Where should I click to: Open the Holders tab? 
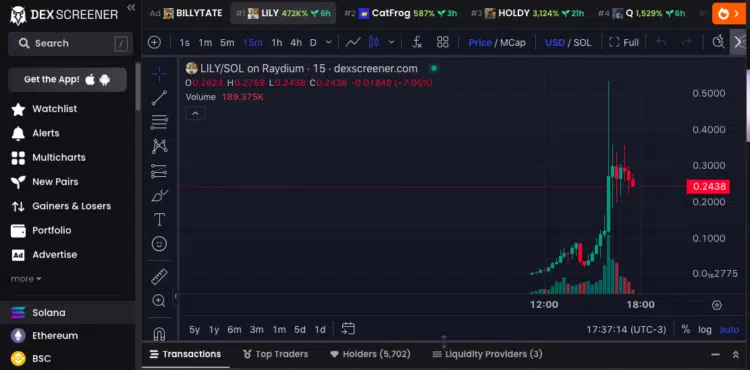370,354
